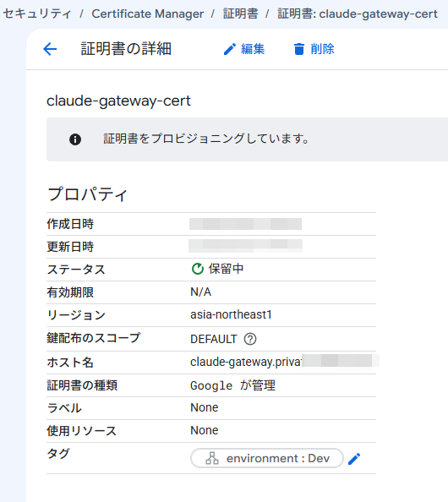
Task: Click the back arrow icon
Action: pyautogui.click(x=50, y=49)
